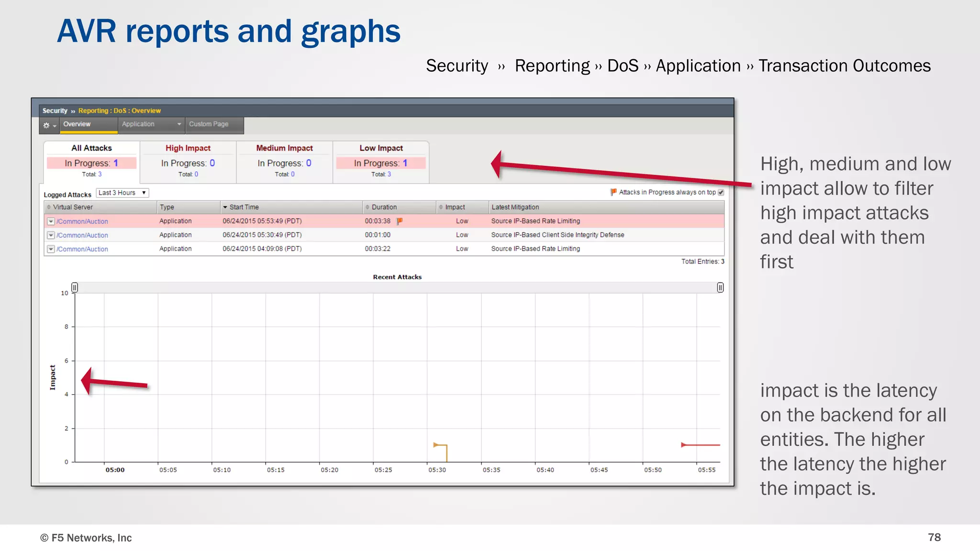Filter by High Impact attacks
980x551 pixels.
(188, 162)
